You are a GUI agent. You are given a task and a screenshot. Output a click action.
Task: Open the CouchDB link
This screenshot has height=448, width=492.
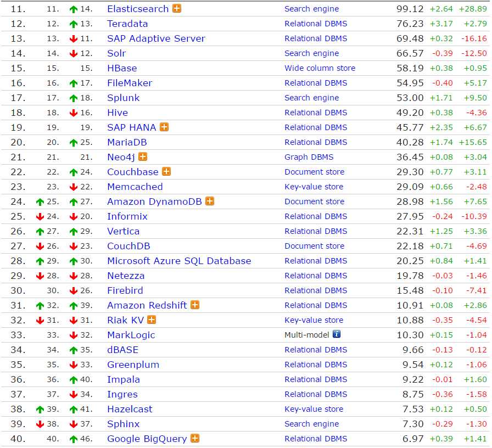tap(128, 246)
